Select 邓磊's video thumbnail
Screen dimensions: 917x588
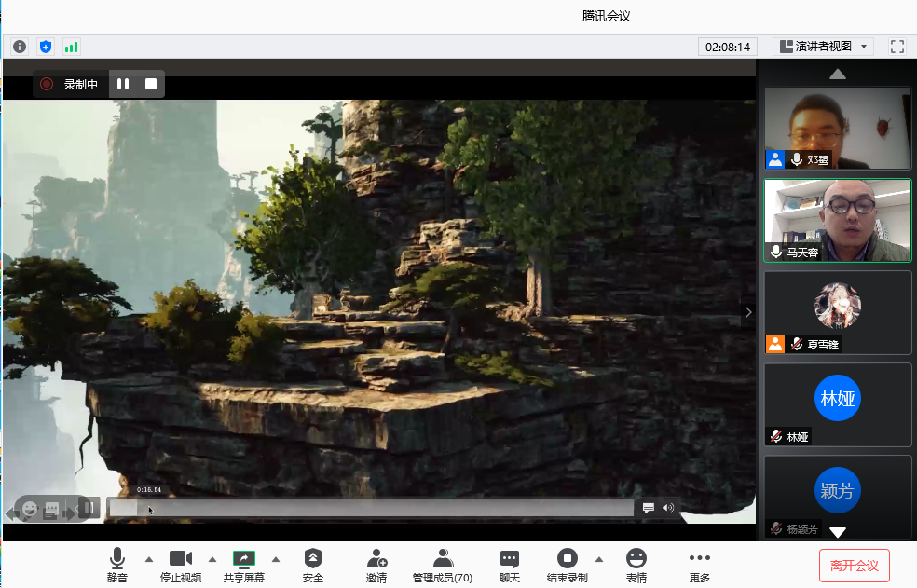coord(838,129)
